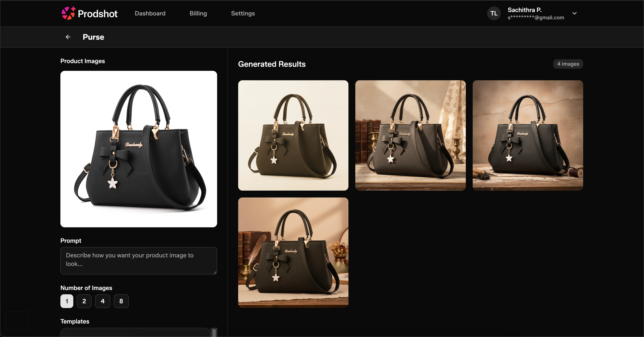Select 8 for number of images
This screenshot has height=337, width=644.
pyautogui.click(x=121, y=301)
